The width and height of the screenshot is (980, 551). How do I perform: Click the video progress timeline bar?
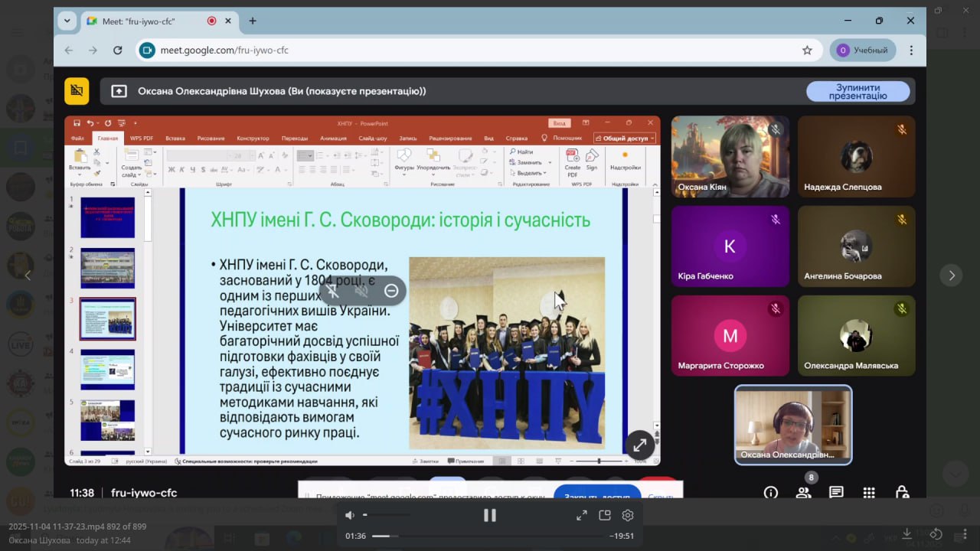pos(490,536)
